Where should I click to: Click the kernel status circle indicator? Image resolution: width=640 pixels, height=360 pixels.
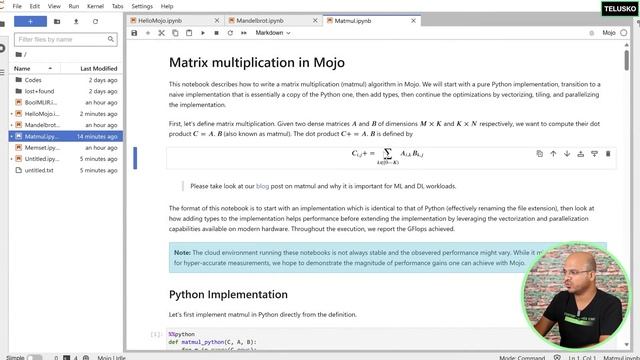pyautogui.click(x=624, y=33)
